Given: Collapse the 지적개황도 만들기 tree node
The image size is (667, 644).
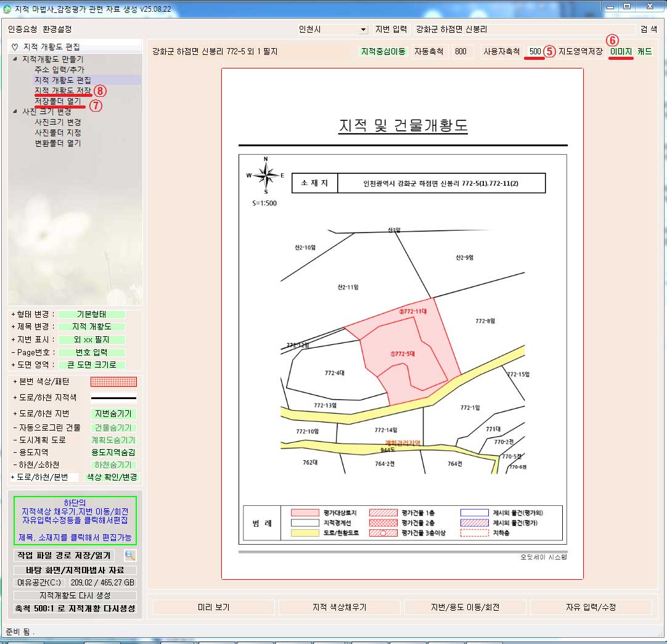Looking at the screenshot, I should [15, 59].
